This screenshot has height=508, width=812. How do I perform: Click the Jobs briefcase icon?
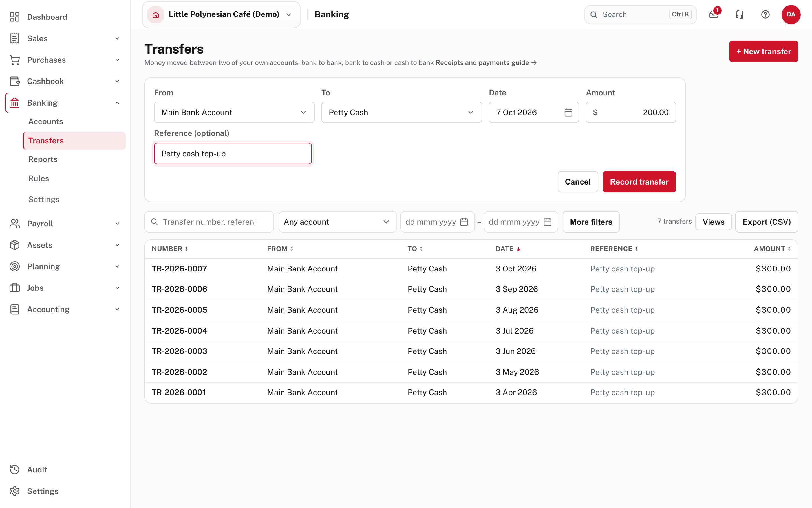pyautogui.click(x=14, y=288)
